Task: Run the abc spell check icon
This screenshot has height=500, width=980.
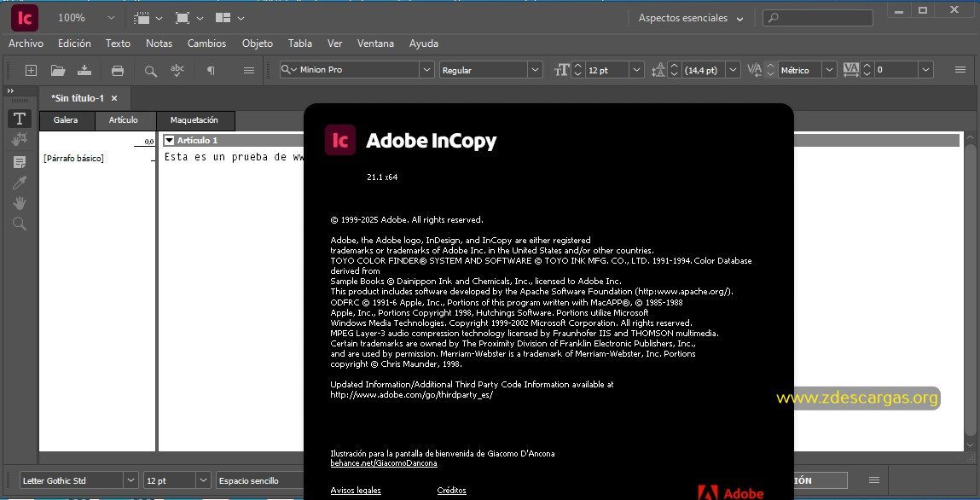Action: click(x=177, y=70)
